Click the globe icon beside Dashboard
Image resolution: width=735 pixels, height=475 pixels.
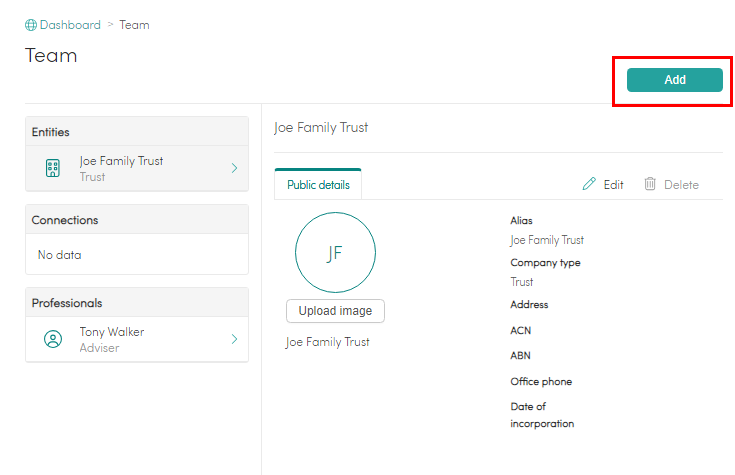coord(31,25)
